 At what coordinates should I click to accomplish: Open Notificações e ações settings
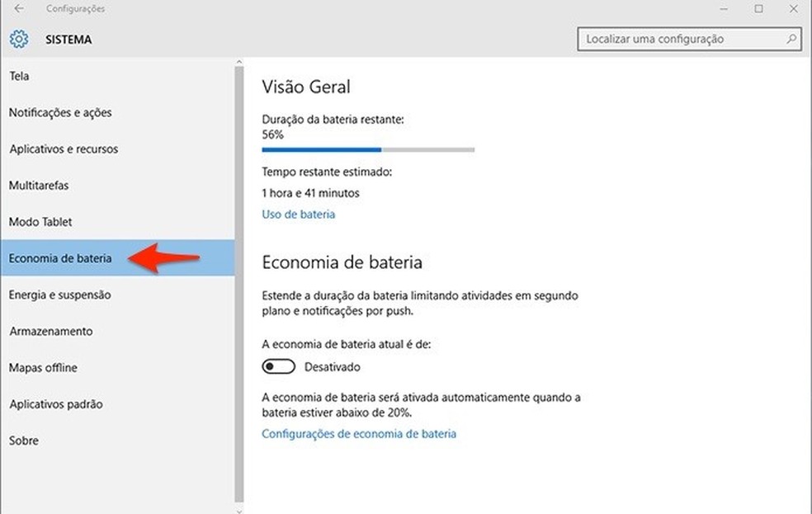(x=60, y=112)
